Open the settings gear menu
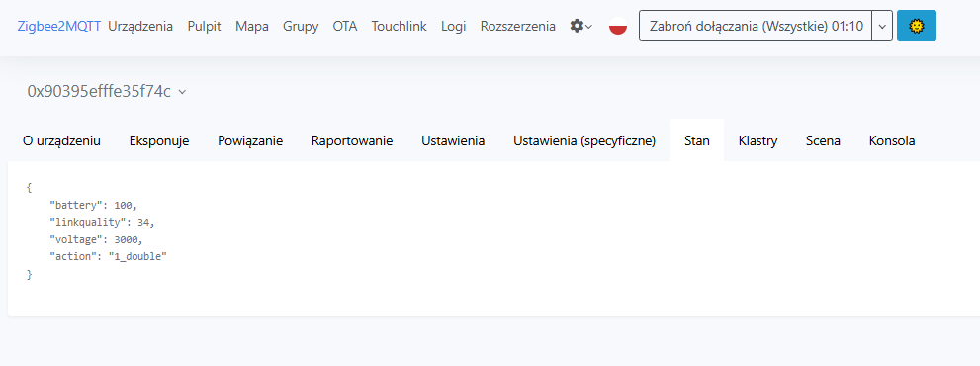Viewport: 980px width, 366px height. 581,27
